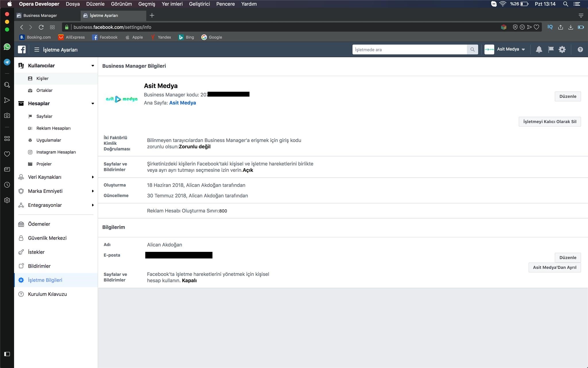
Task: Open the Booking.com bookmark
Action: click(x=35, y=37)
